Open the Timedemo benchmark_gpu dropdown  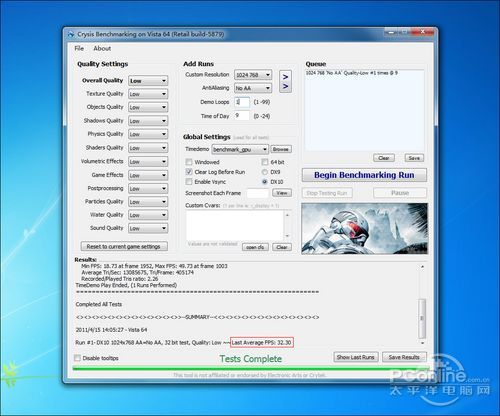240,149
